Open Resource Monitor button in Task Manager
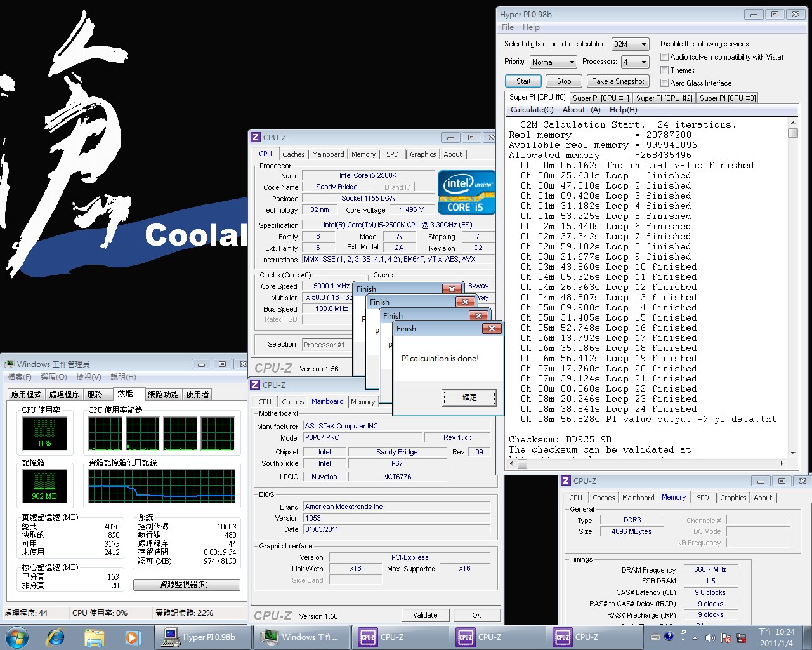Screen dimensions: 812x650 click(187, 585)
